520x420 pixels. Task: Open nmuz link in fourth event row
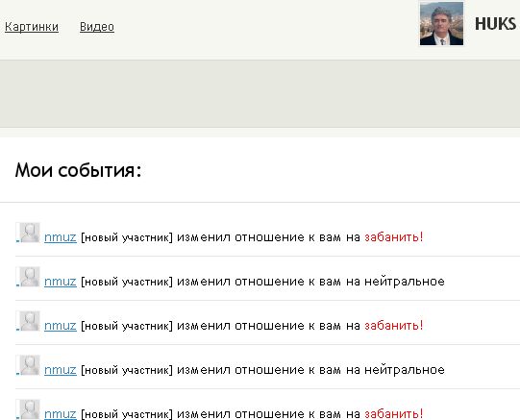(x=61, y=370)
